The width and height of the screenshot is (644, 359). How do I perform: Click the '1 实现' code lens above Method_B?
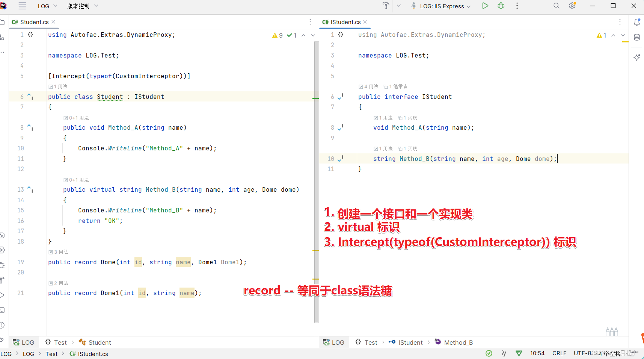tap(408, 148)
